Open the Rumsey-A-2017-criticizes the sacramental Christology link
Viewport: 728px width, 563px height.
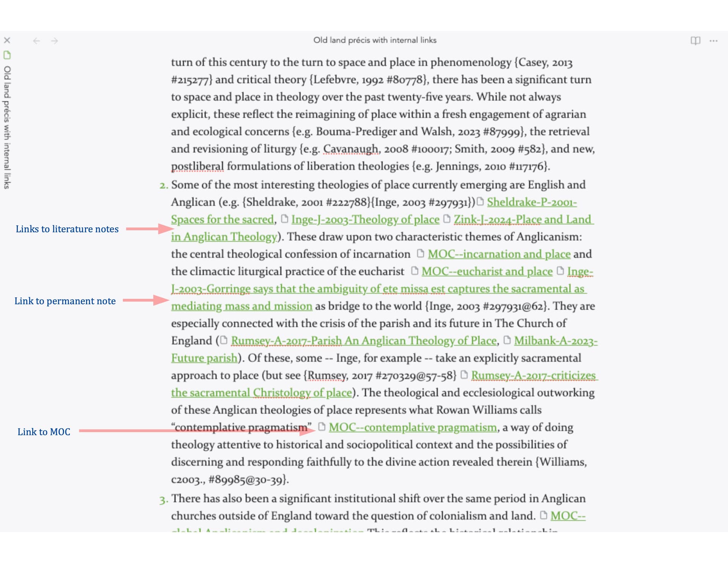[534, 376]
